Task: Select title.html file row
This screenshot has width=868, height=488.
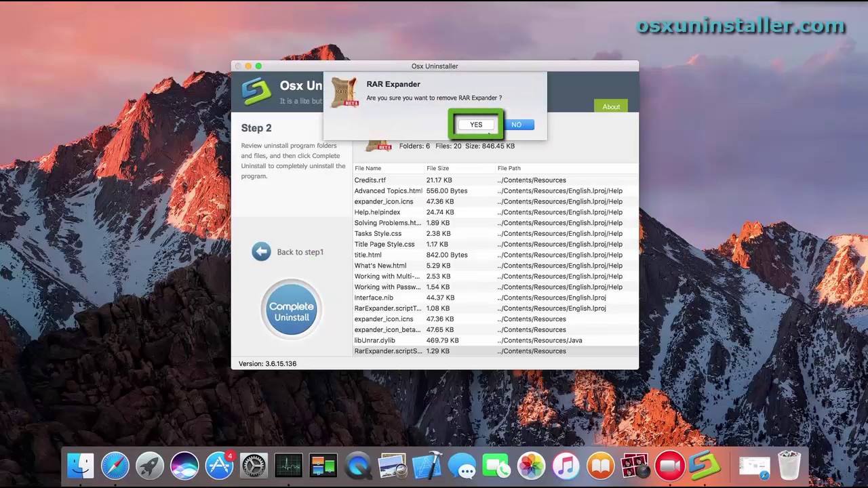Action: click(x=496, y=255)
